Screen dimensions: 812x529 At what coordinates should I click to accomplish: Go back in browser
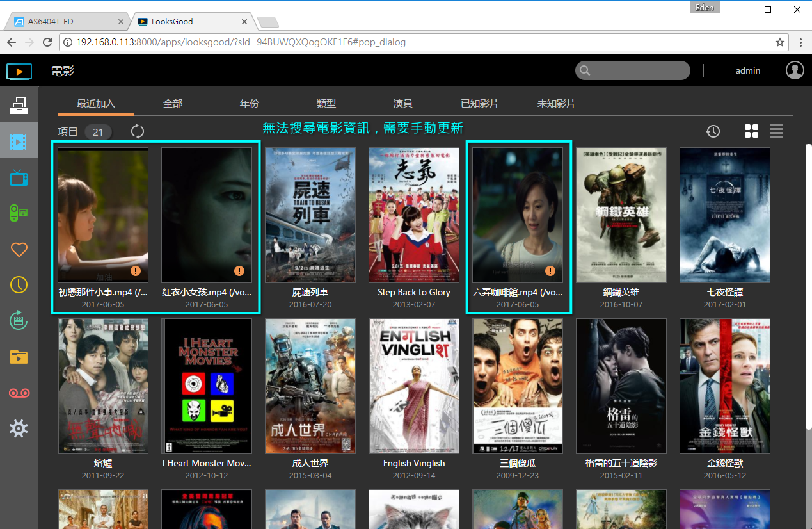(12, 42)
